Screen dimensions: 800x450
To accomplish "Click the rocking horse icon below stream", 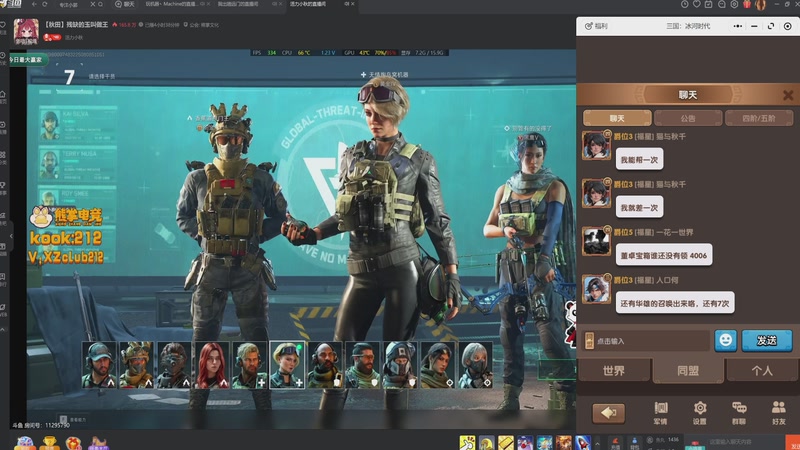I will coord(98,443).
